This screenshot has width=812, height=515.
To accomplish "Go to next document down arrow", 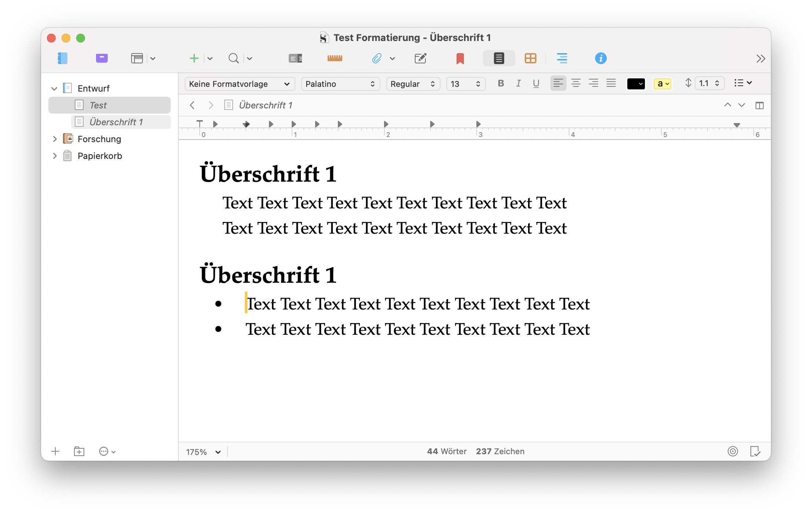I will tap(742, 105).
